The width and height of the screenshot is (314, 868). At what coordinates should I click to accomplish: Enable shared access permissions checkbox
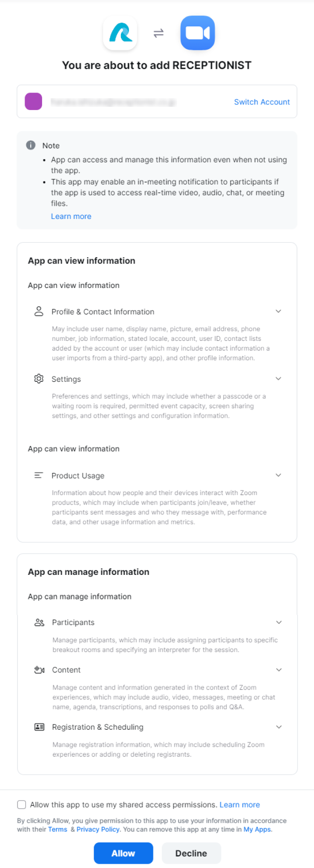click(22, 805)
